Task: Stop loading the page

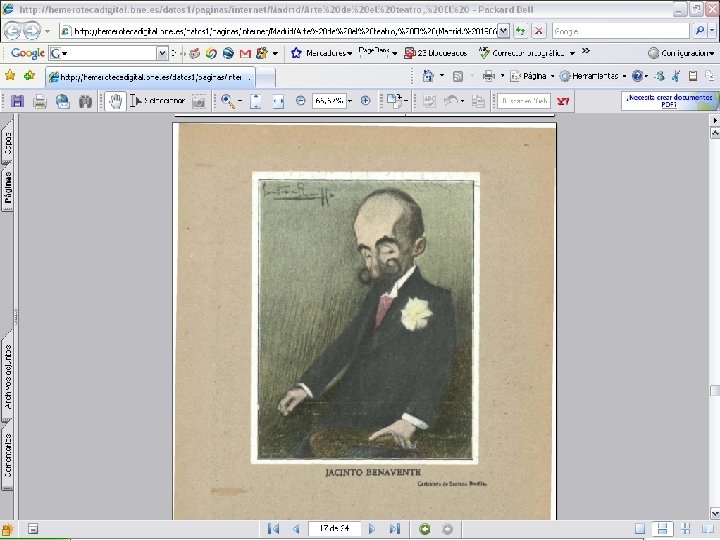Action: (x=538, y=31)
